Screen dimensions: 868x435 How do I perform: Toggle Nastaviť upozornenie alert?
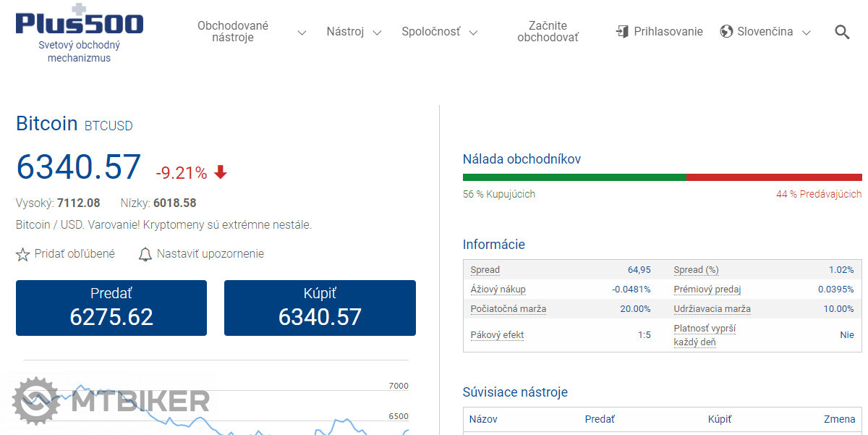210,254
